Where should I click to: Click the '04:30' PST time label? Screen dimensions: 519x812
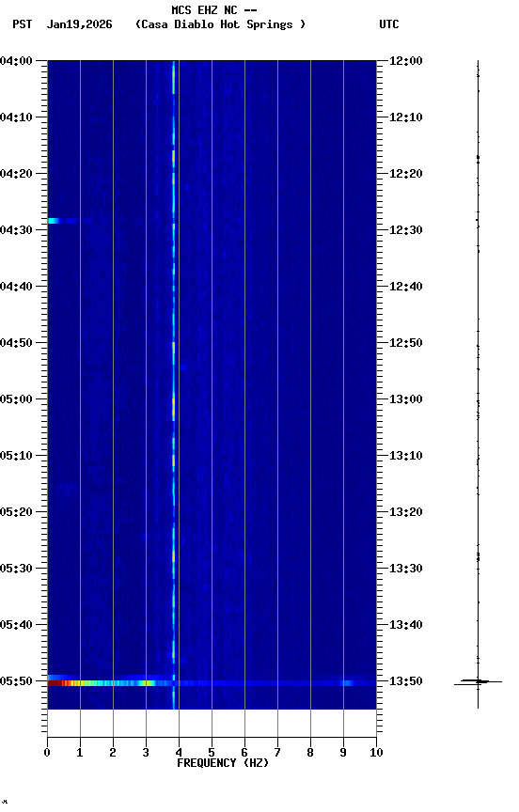pos(16,230)
